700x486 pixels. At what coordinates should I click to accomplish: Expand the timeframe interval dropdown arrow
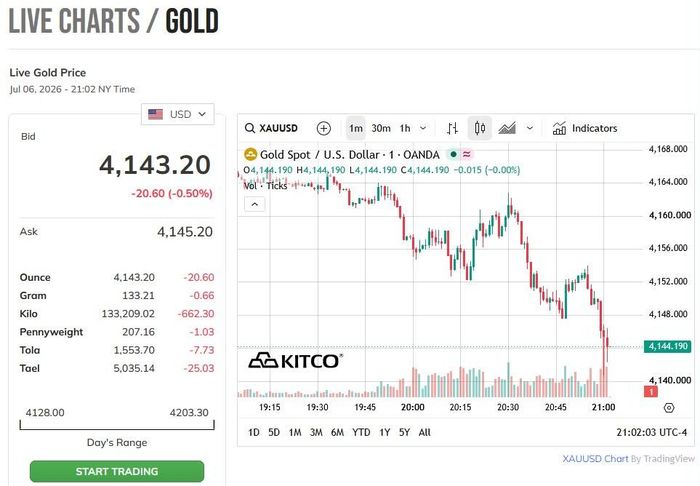423,129
